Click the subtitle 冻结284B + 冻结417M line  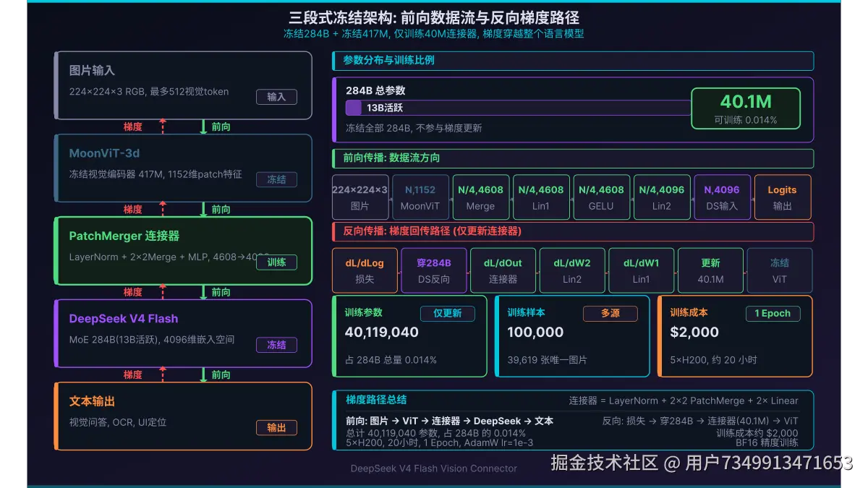coord(434,34)
